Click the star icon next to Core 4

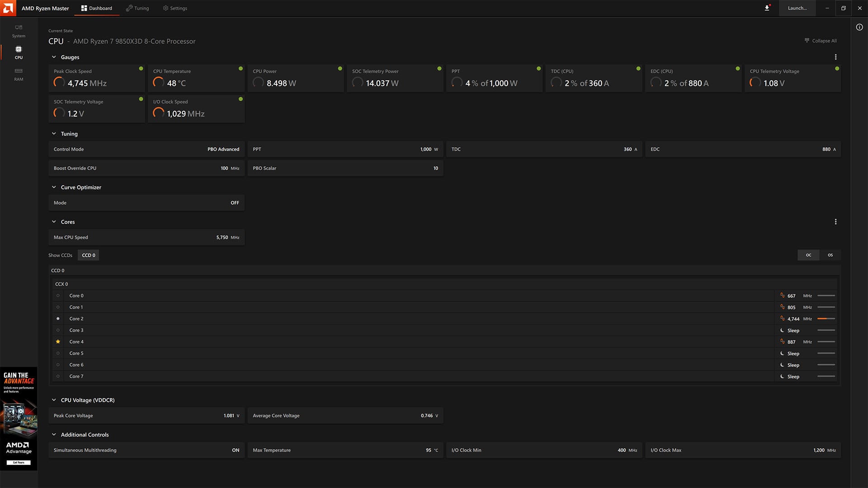pos(58,342)
